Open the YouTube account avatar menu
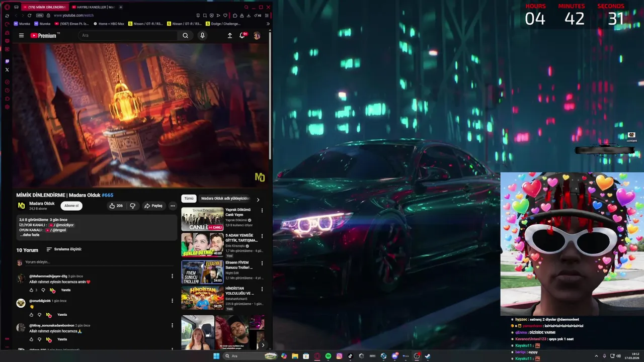This screenshot has width=644, height=362. (x=257, y=36)
